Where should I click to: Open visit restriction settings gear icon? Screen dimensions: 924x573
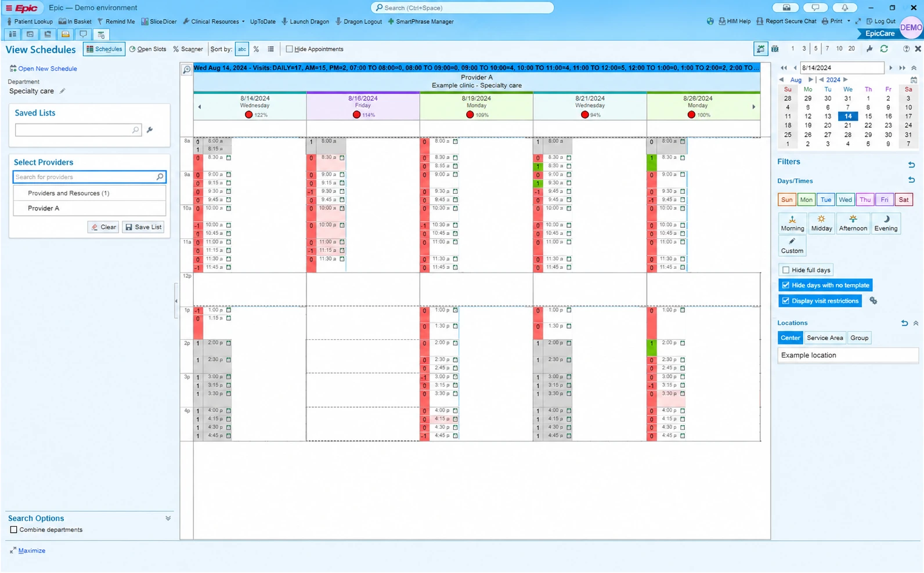tap(873, 301)
